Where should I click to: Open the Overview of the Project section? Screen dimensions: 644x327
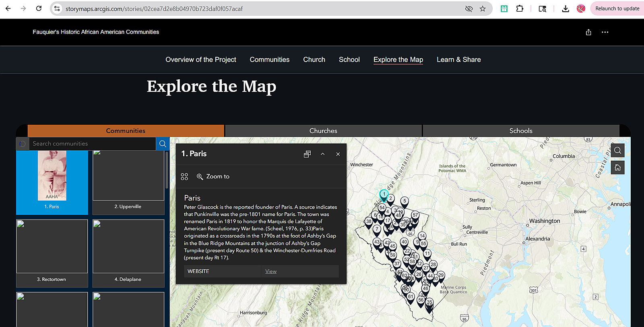click(200, 60)
